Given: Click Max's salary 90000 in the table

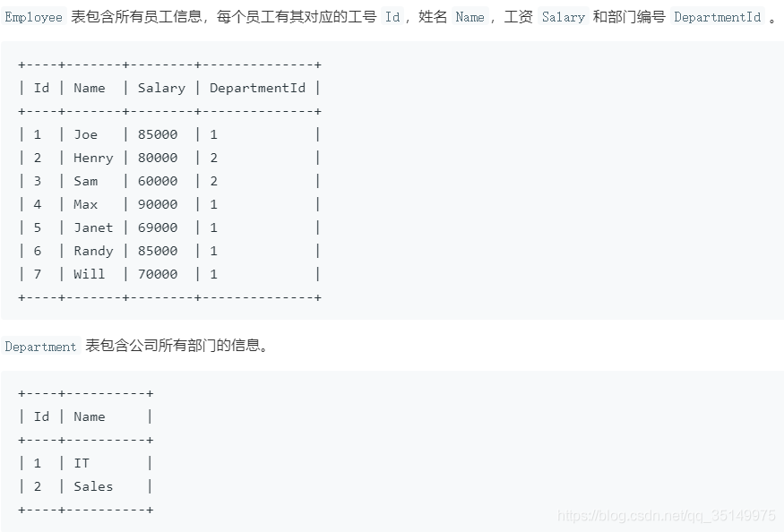Looking at the screenshot, I should [x=158, y=203].
